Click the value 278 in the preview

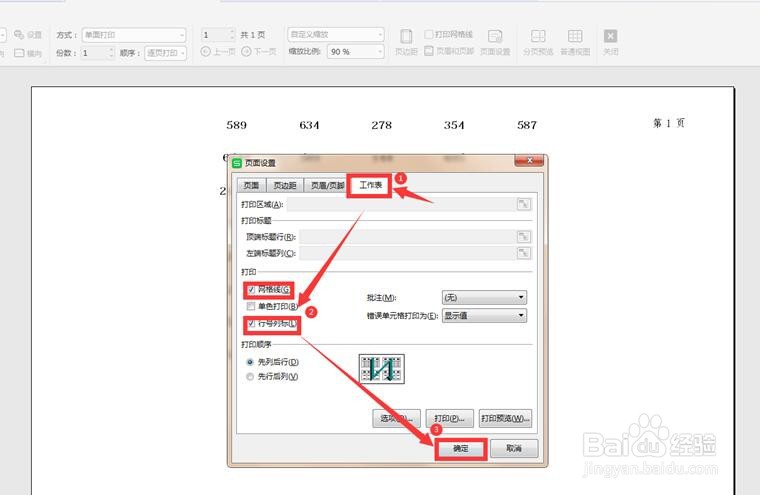click(x=381, y=125)
